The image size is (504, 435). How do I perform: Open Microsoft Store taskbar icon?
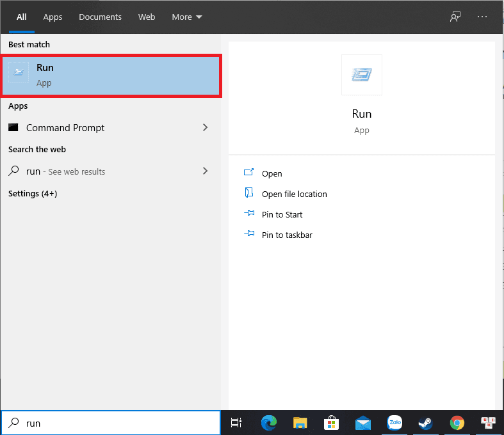331,423
